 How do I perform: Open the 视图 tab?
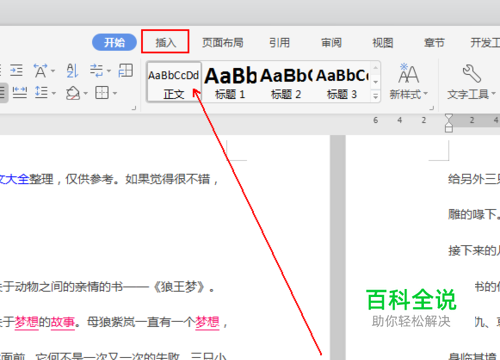pos(383,43)
